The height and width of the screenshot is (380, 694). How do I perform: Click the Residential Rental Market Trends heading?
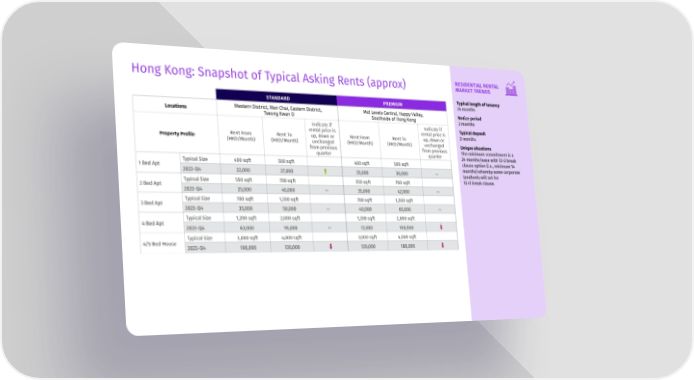[477, 88]
